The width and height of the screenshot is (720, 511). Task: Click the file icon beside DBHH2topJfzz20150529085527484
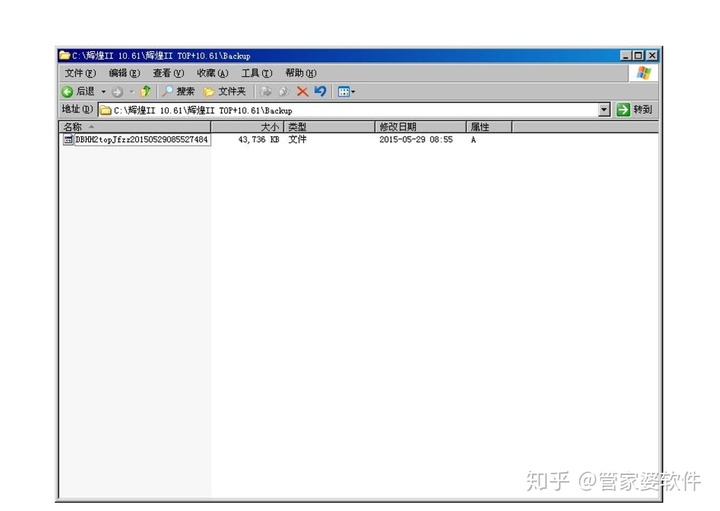[x=68, y=140]
